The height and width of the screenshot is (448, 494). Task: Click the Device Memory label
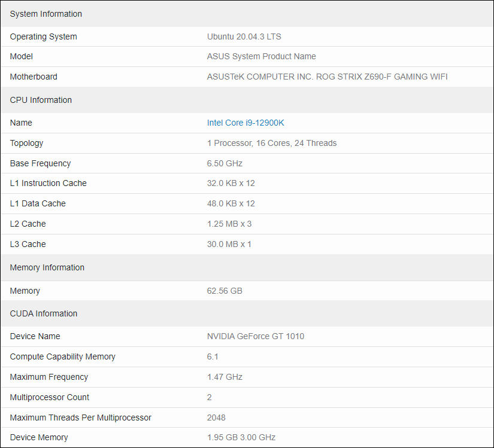39,437
